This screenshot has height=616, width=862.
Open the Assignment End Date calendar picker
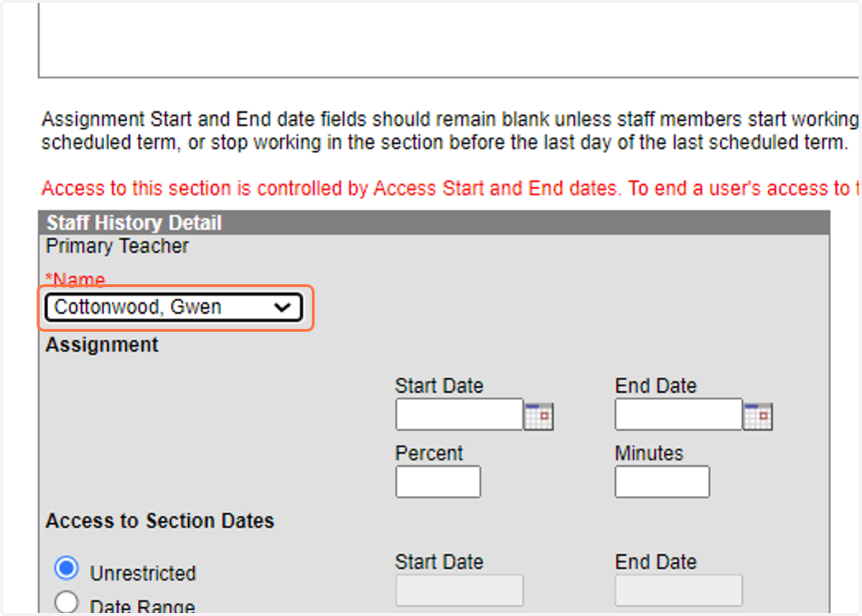tap(759, 416)
